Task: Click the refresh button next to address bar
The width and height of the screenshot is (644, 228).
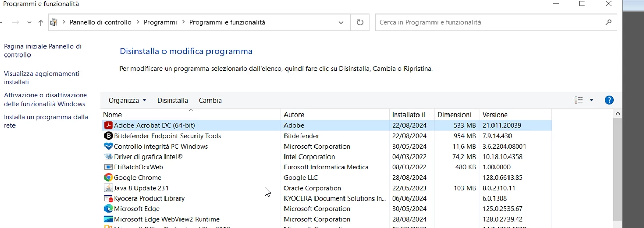Action: [360, 22]
